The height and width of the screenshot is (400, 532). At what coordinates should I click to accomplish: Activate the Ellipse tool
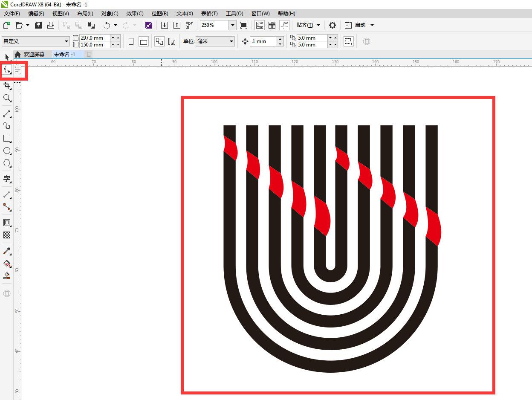[7, 151]
